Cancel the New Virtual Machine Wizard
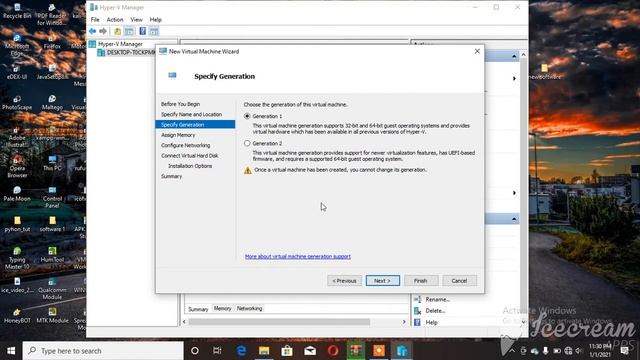 point(459,281)
